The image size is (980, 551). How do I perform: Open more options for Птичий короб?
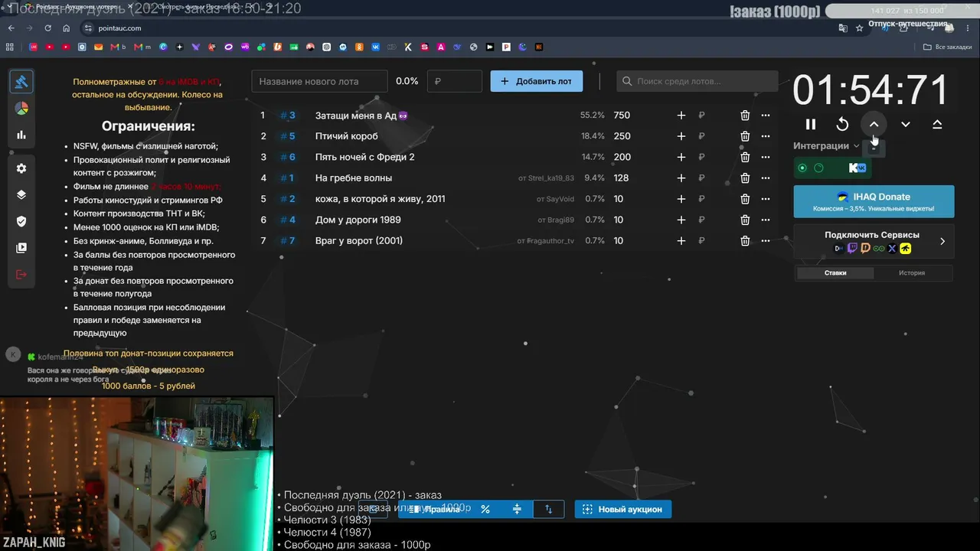pyautogui.click(x=766, y=136)
